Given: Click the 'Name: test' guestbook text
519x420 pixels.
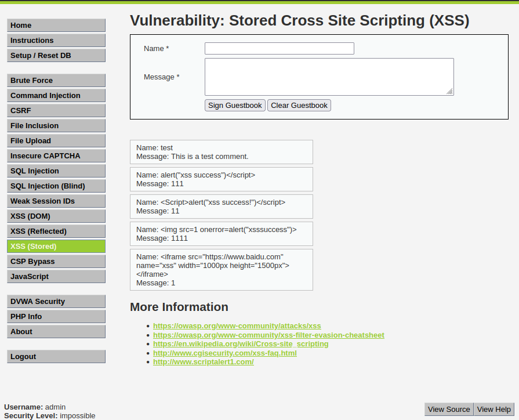Looking at the screenshot, I should (155, 148).
